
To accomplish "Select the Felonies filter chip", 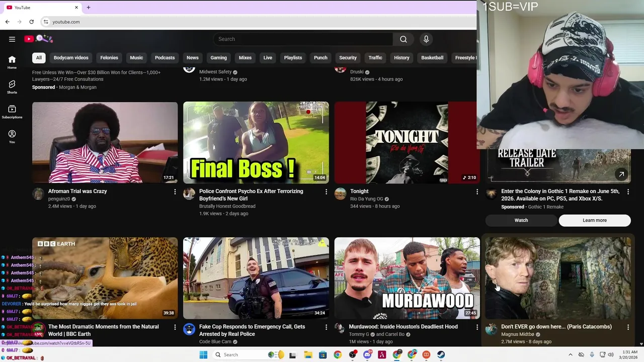I will [109, 58].
